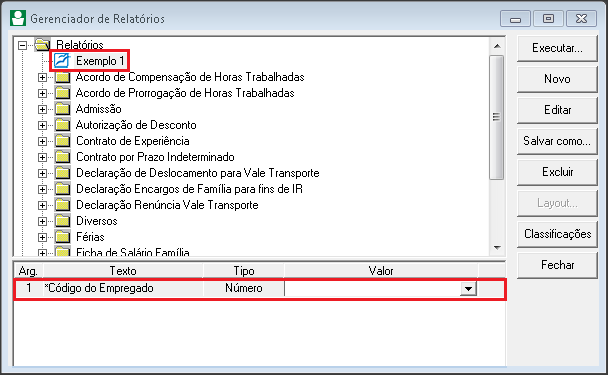Click the Contrato de Experiência folder icon
Screen dimensions: 608x375
[62, 141]
